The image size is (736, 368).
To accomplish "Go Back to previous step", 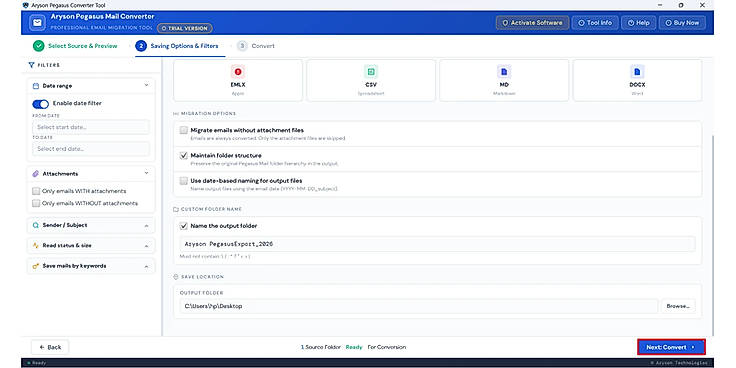I will tap(50, 347).
